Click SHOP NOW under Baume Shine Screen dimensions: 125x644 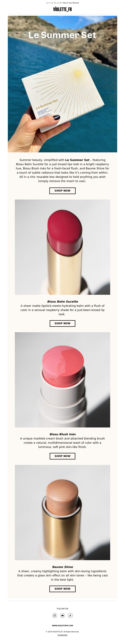click(62, 589)
